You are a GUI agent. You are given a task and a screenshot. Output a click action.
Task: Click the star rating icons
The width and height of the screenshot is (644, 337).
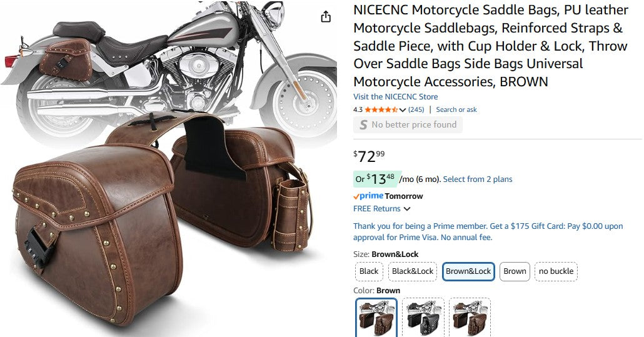(x=381, y=110)
